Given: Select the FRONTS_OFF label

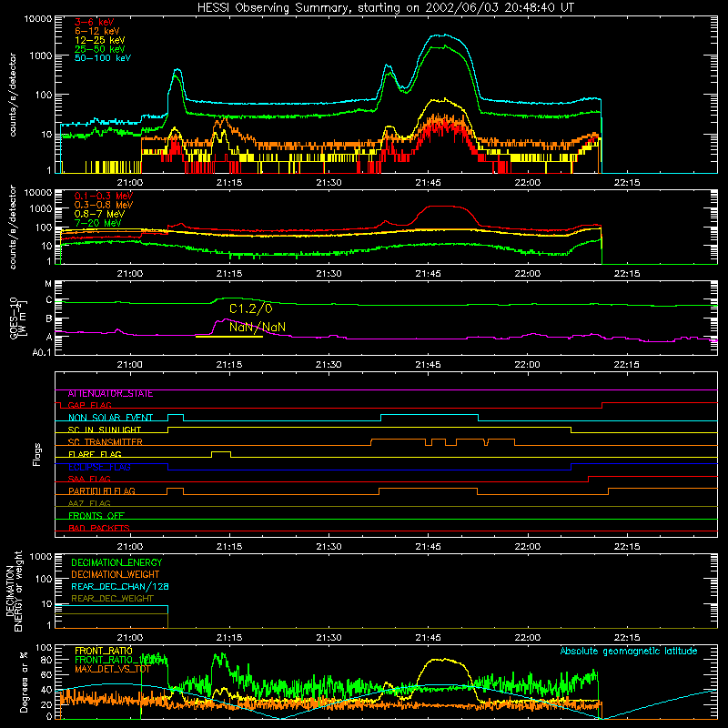Looking at the screenshot, I should pyautogui.click(x=96, y=516).
